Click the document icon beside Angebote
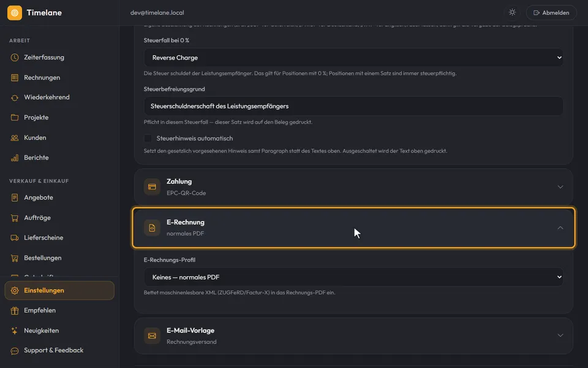 click(15, 197)
